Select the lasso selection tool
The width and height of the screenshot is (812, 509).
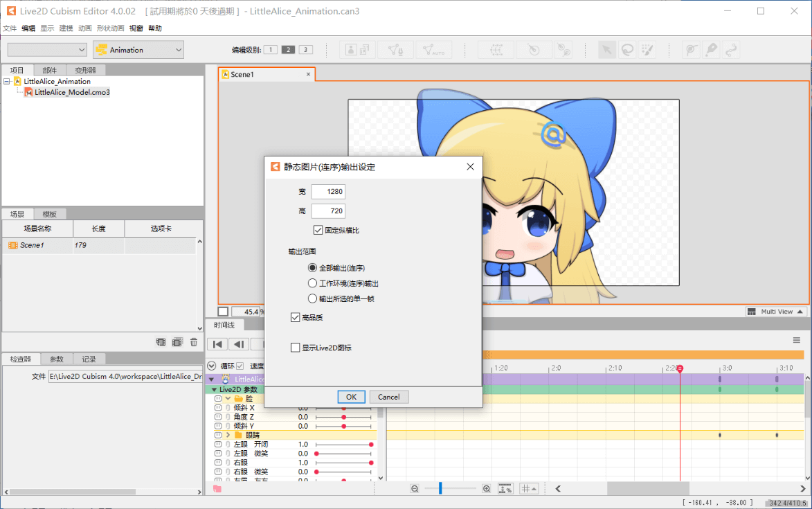click(x=627, y=50)
